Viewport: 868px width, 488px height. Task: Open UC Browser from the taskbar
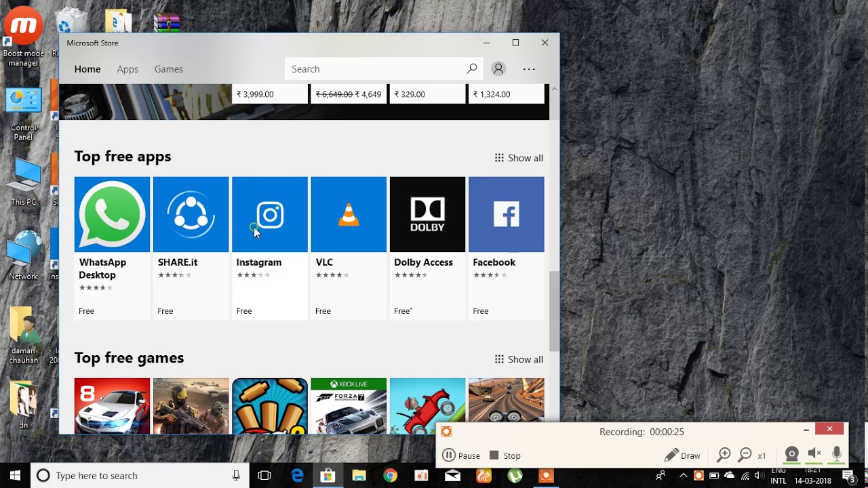(x=484, y=476)
